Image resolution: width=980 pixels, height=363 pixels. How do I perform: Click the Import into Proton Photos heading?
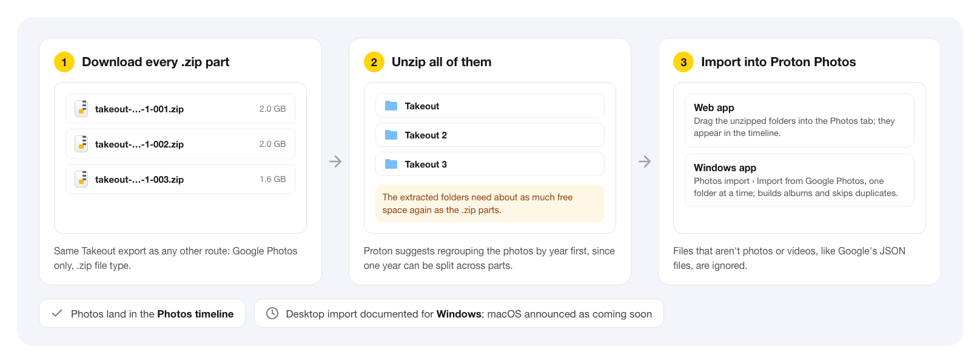[779, 62]
